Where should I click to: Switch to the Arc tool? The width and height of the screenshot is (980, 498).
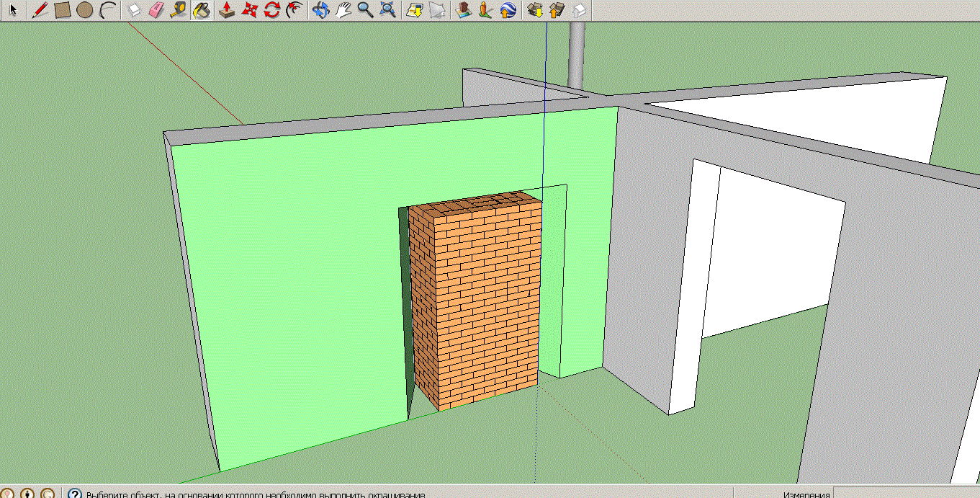107,10
